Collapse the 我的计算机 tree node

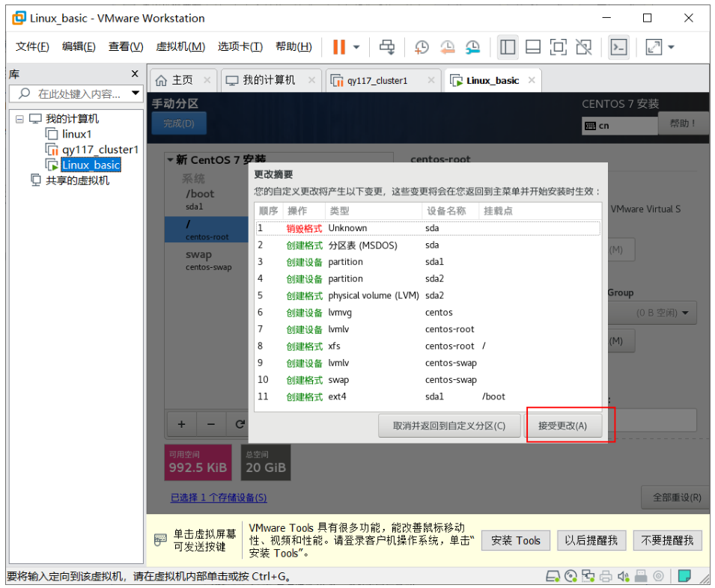tap(19, 119)
